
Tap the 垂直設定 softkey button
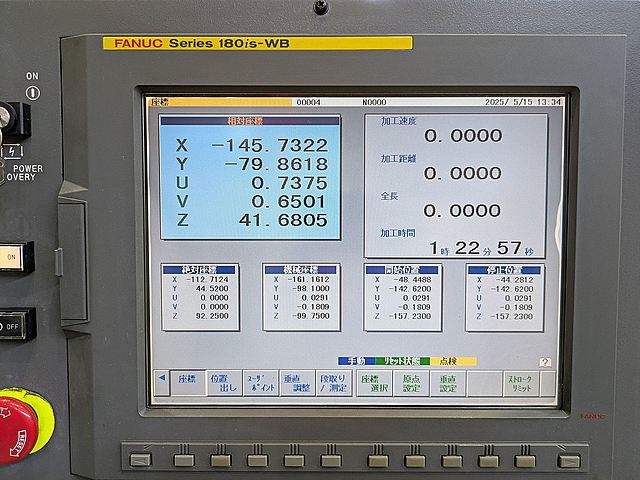click(x=448, y=383)
